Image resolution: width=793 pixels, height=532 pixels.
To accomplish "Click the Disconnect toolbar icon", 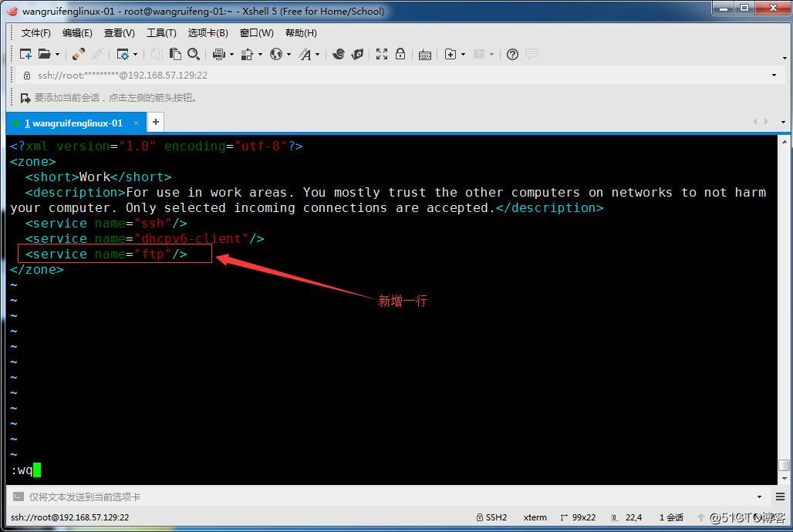I will point(97,54).
